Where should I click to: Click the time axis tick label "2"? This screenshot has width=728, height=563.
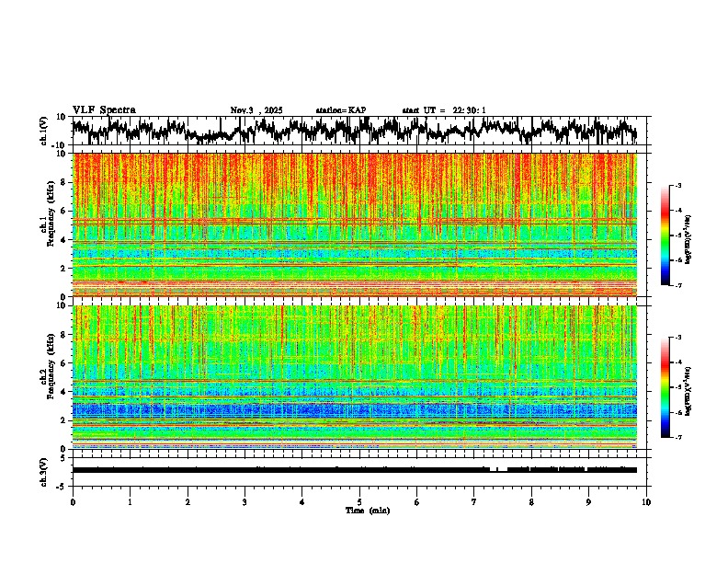(188, 502)
